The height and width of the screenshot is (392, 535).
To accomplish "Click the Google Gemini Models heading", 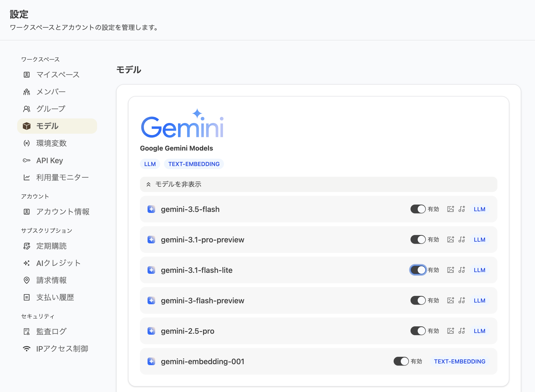I will pyautogui.click(x=176, y=148).
